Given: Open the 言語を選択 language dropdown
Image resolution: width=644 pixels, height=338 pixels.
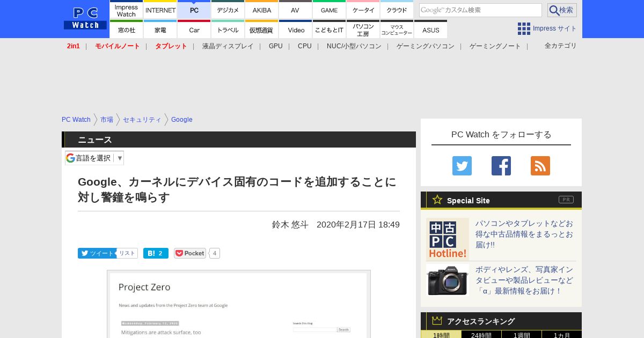Looking at the screenshot, I should coord(94,158).
